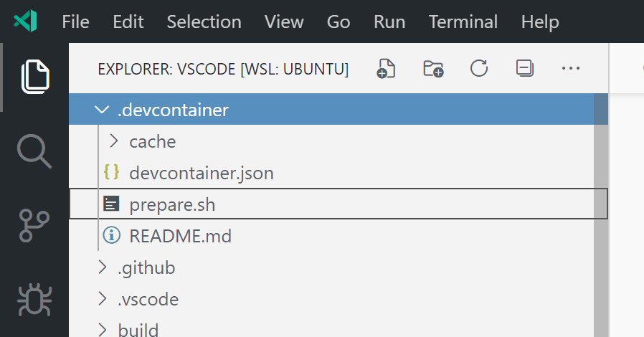Open the Selection menu
644x337 pixels.
coord(204,22)
